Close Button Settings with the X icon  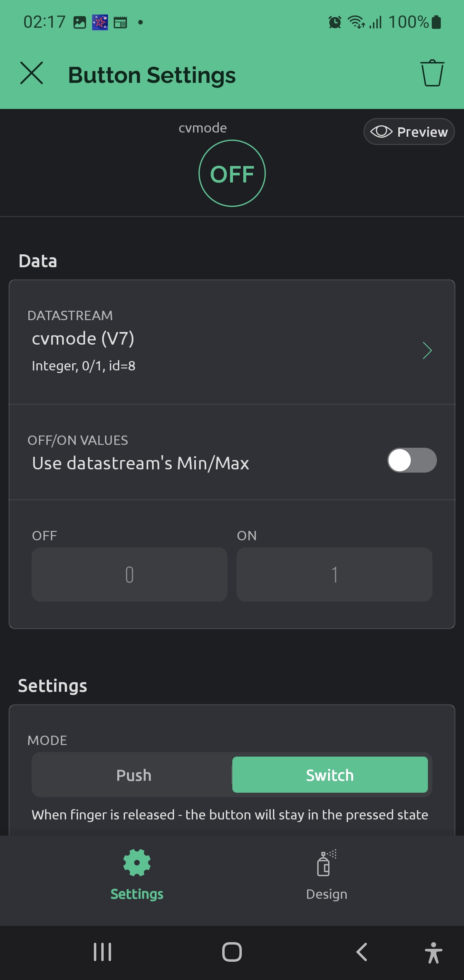(x=32, y=73)
